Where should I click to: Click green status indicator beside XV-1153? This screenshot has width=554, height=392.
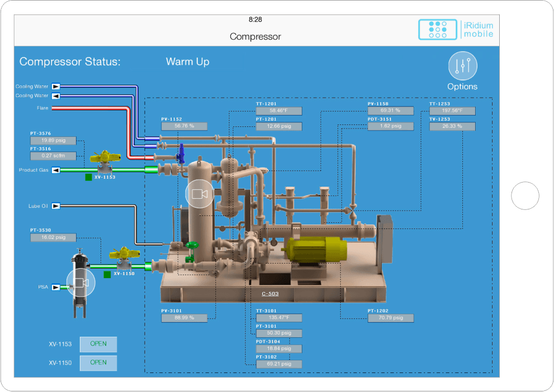(88, 178)
